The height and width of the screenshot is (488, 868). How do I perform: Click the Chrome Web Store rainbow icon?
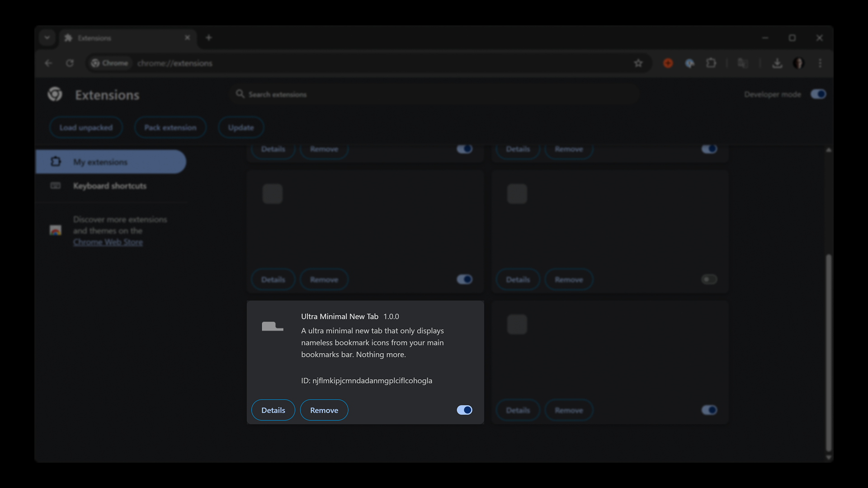56,230
